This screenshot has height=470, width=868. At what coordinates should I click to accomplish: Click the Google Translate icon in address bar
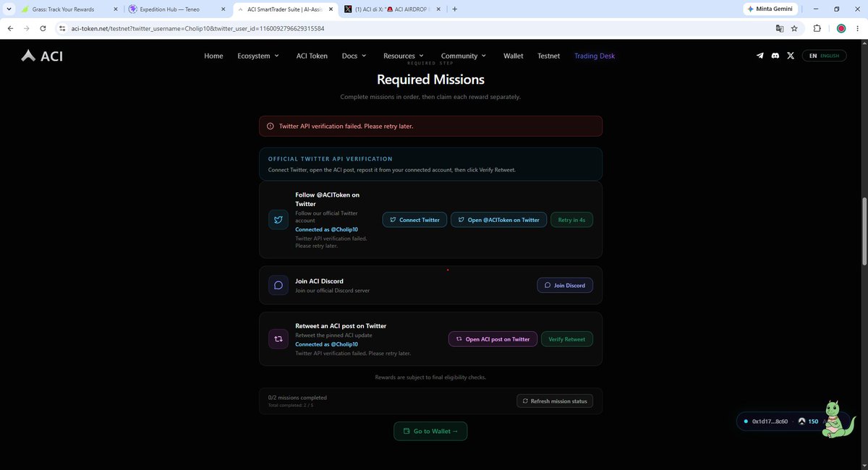780,28
